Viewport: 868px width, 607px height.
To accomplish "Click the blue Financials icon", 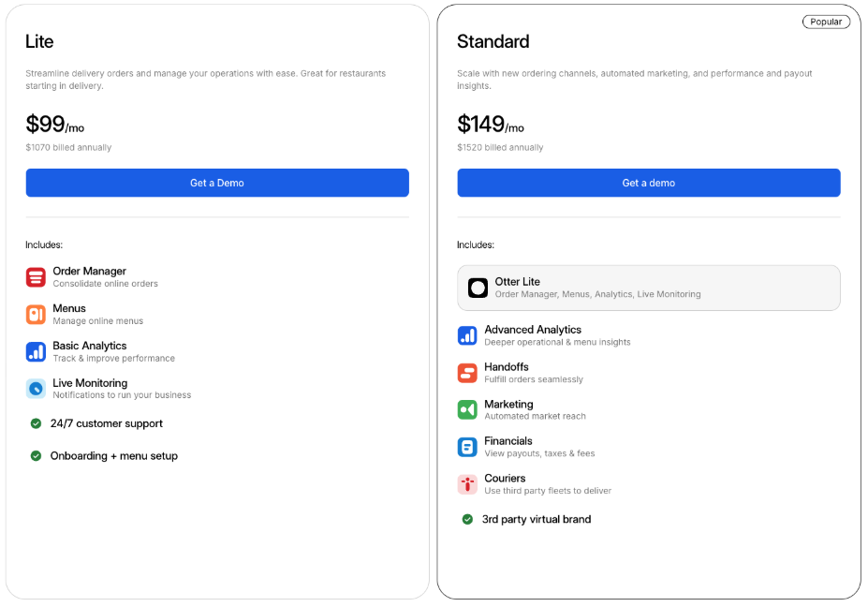I will [x=467, y=447].
